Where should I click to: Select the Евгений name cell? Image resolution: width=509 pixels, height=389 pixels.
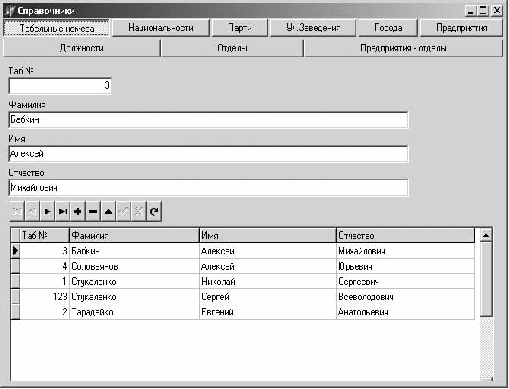(268, 312)
